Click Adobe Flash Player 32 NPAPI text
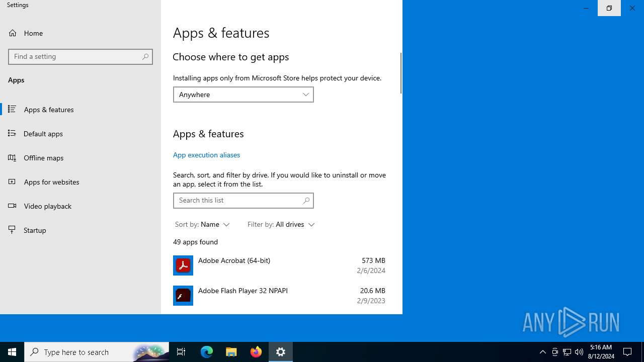Screen dimensions: 644x362 click(x=243, y=291)
